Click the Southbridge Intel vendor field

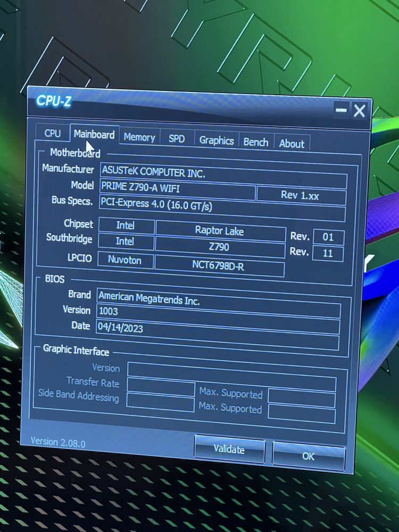point(126,241)
